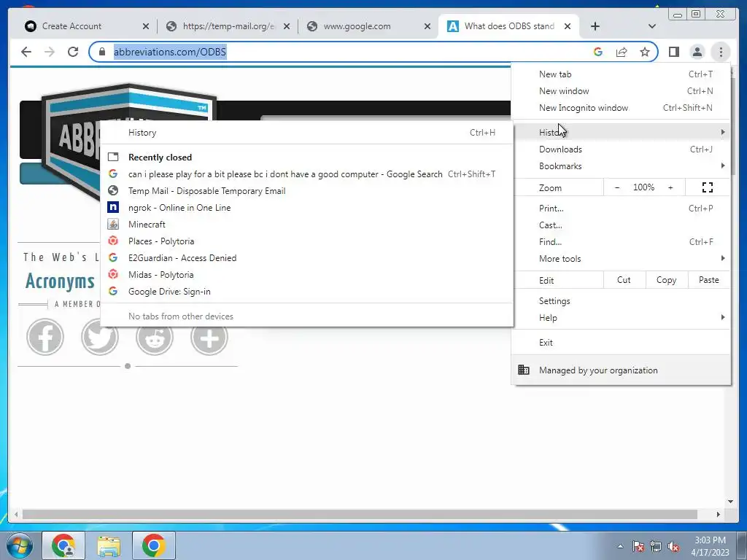Go back with the browser back arrow
Image resolution: width=747 pixels, height=560 pixels.
tap(26, 52)
